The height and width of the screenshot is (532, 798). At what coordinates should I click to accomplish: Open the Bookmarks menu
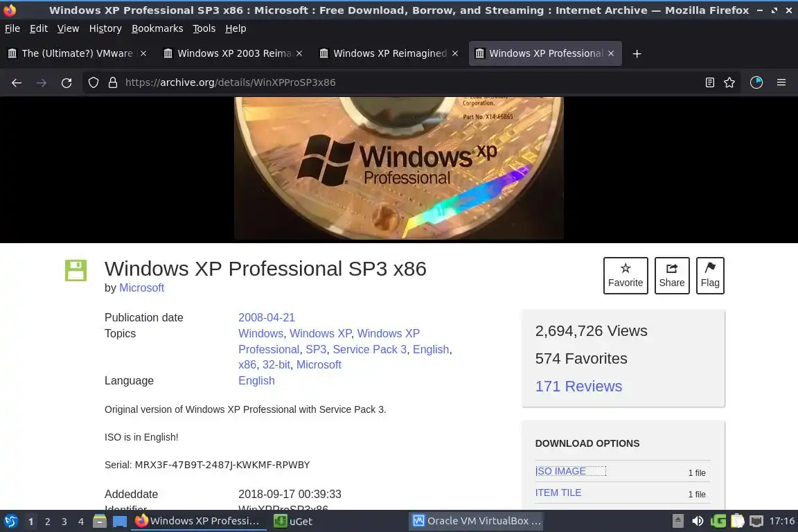[157, 28]
